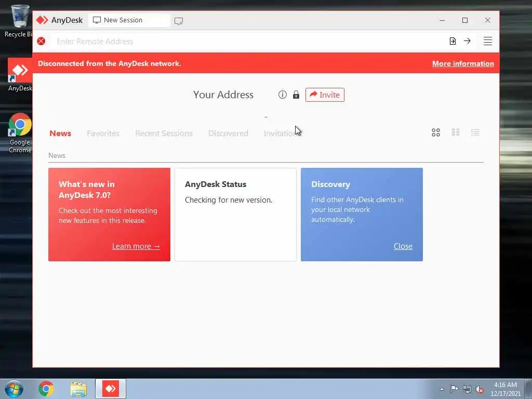Close the Discovery card
The height and width of the screenshot is (399, 532).
[x=403, y=246]
